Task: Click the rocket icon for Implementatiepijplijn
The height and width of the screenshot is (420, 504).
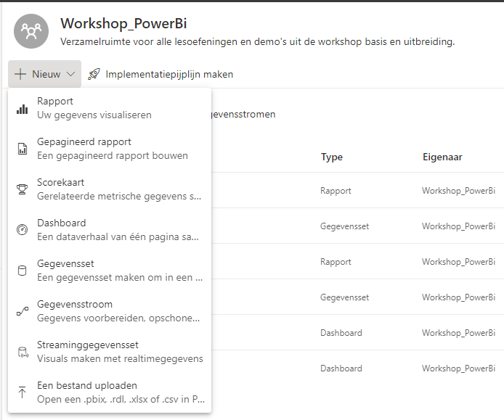Action: [94, 74]
